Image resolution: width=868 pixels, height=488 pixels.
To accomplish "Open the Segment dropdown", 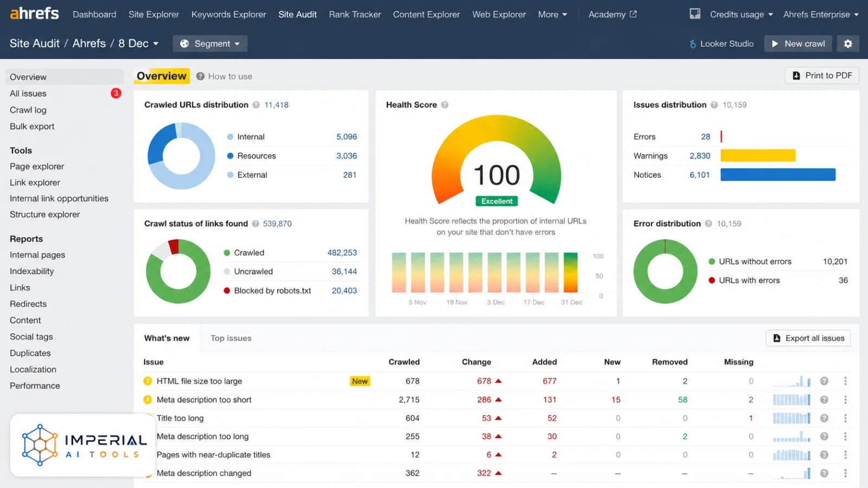I will click(x=210, y=43).
